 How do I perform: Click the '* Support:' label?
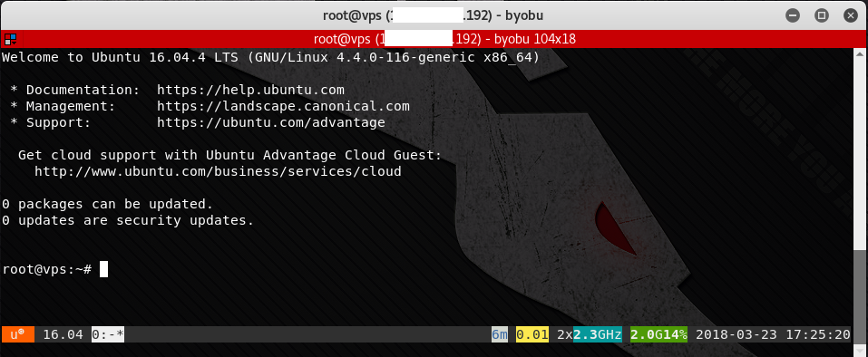click(51, 122)
